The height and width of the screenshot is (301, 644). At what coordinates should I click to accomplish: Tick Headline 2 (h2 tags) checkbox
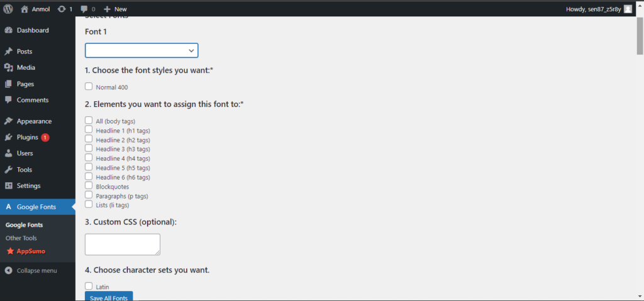(x=89, y=139)
